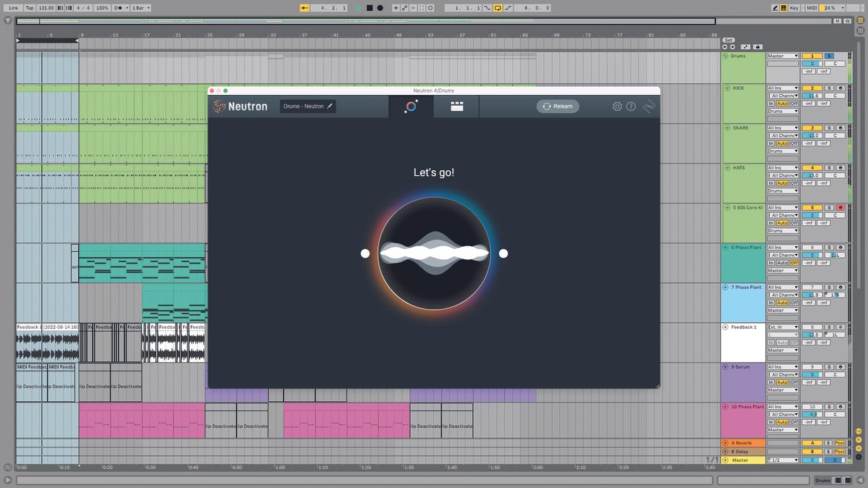The height and width of the screenshot is (488, 868).
Task: Solo the KICK track
Action: pyautogui.click(x=827, y=88)
